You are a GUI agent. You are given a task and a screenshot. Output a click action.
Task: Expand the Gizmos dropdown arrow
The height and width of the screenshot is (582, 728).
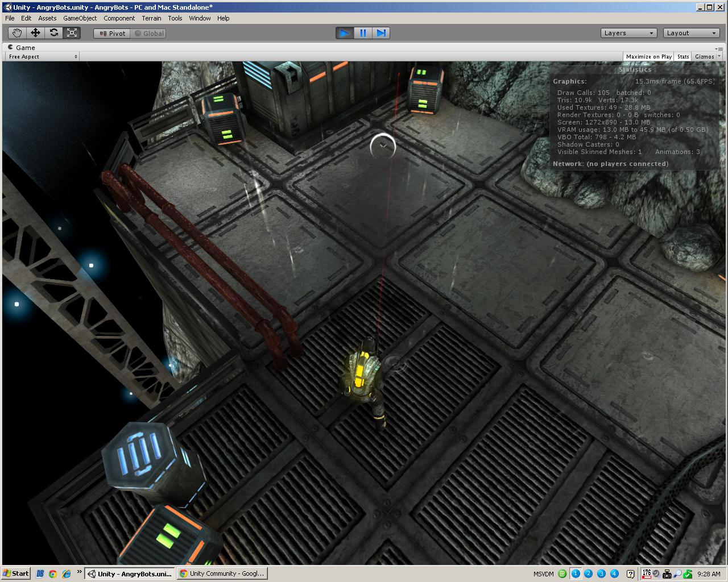click(719, 56)
